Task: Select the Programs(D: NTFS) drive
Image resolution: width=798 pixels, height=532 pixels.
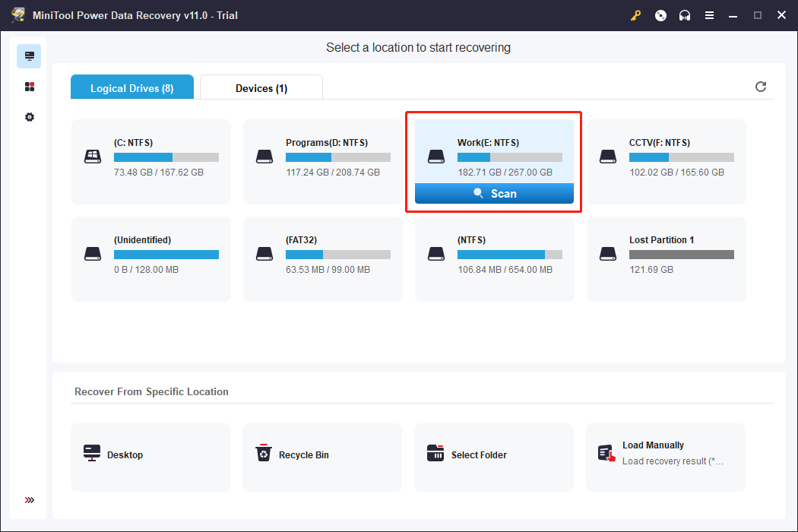Action: (323, 162)
